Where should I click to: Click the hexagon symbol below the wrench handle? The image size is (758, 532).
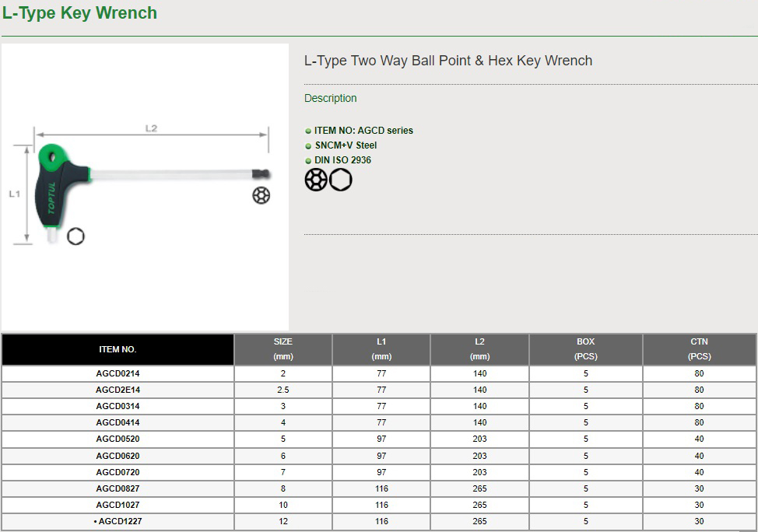point(75,236)
